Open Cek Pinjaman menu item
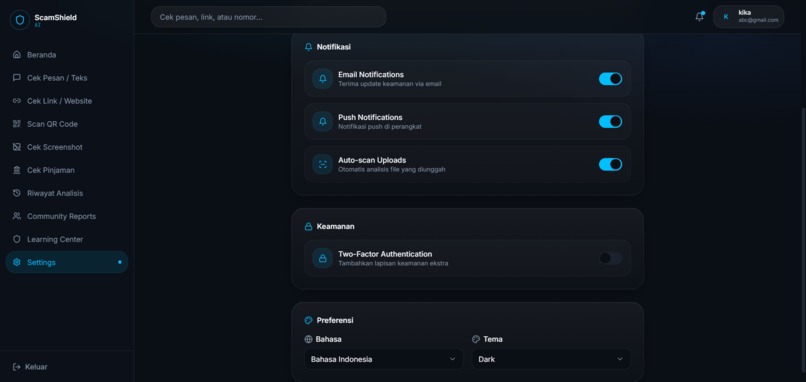 [67, 170]
